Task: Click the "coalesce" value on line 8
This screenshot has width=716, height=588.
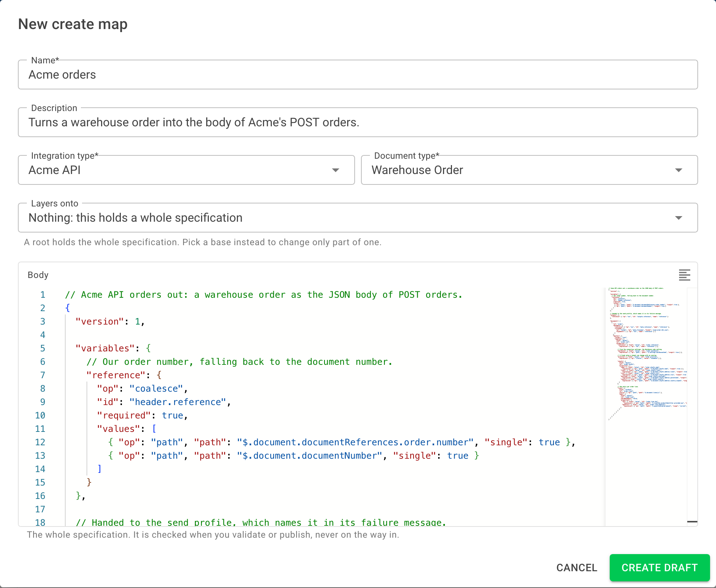Action: coord(156,389)
